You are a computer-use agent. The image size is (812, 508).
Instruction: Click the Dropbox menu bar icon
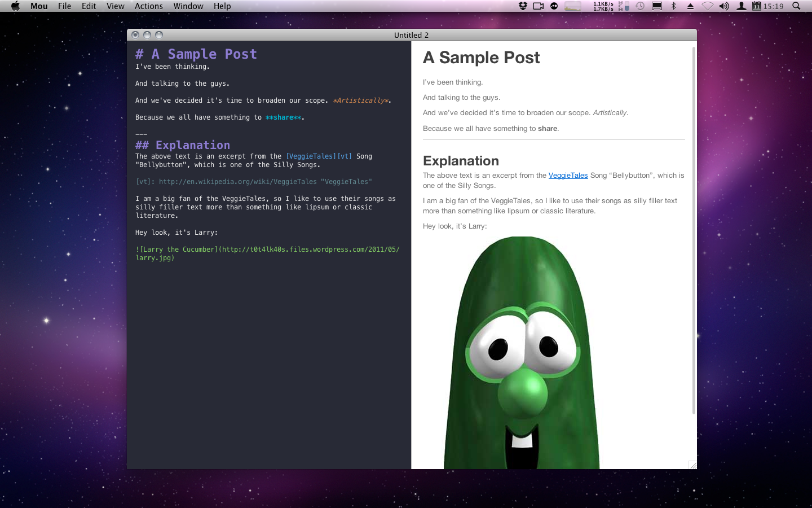coord(523,6)
